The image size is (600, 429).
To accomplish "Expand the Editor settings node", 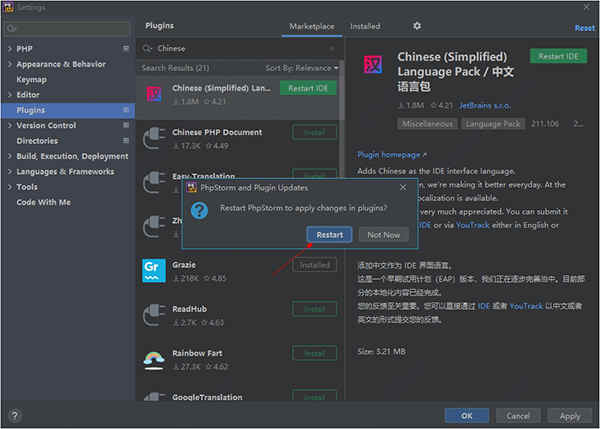I will [10, 95].
